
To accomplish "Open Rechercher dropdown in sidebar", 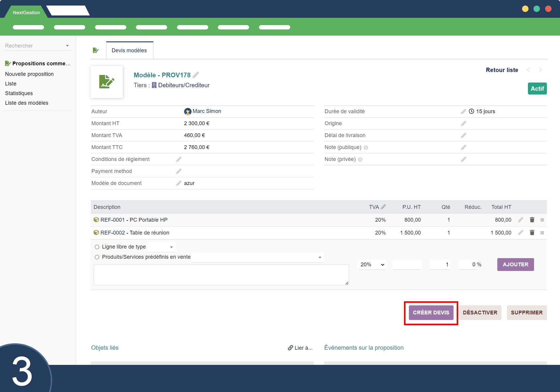I will [37, 46].
